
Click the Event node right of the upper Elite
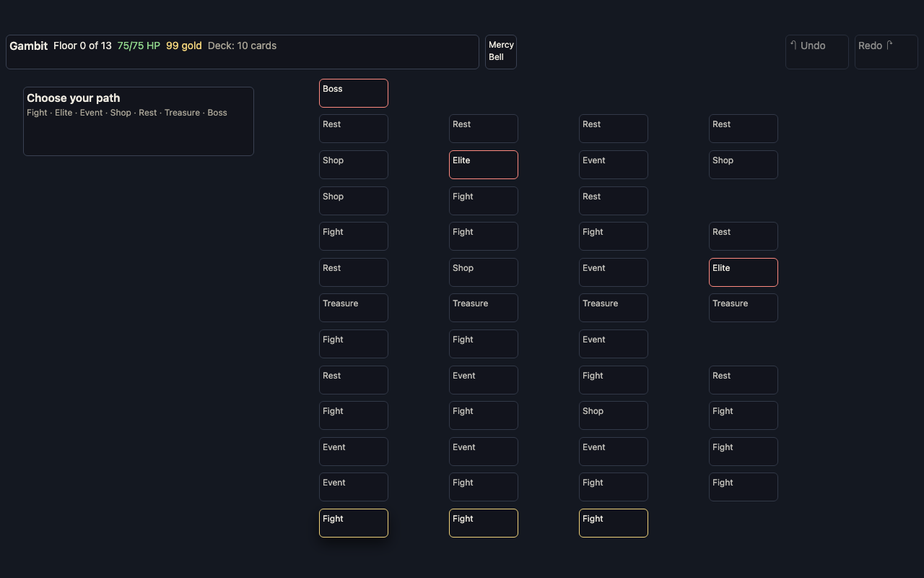614,165
